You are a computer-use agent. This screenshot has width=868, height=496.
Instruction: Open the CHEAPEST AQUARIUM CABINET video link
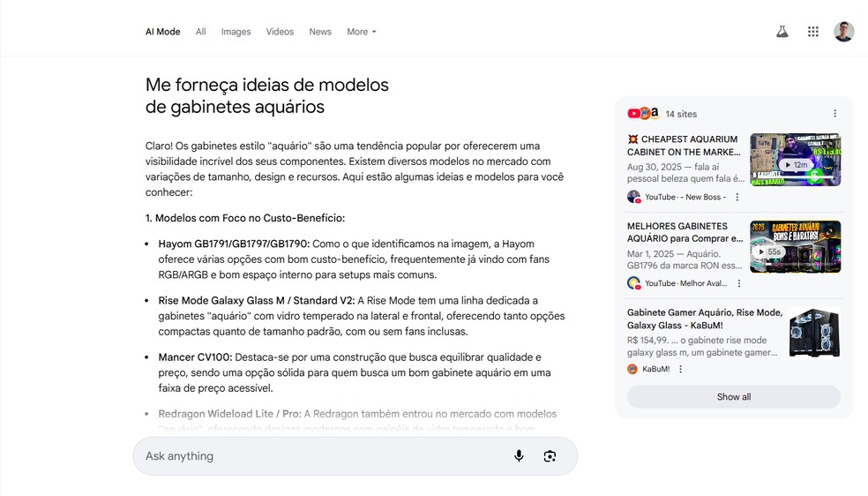684,146
